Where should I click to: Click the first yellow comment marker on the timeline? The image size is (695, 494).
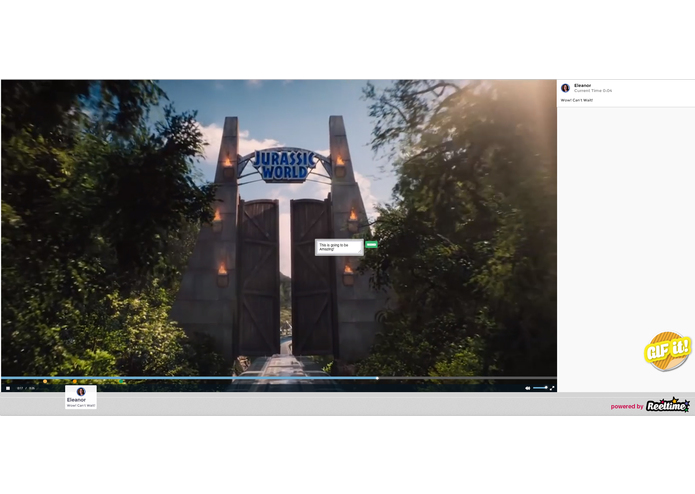pos(45,381)
